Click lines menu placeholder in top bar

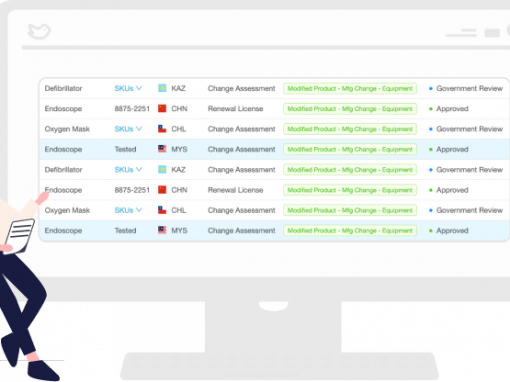(x=461, y=33)
